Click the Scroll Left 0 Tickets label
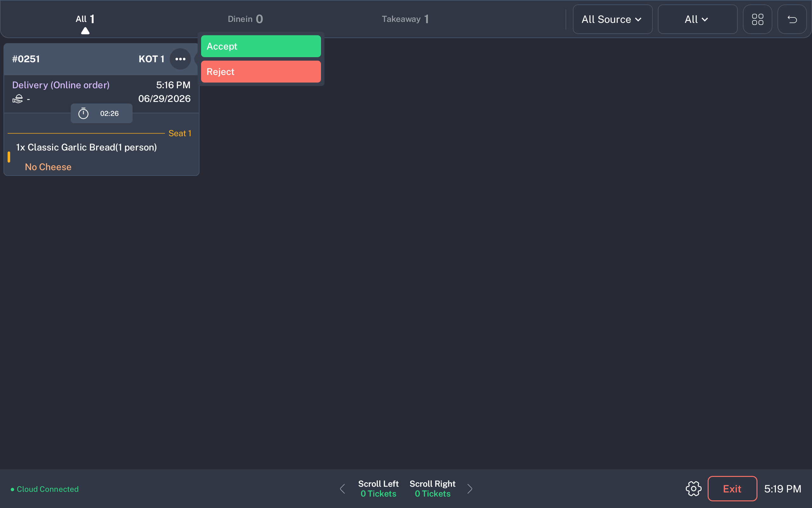Viewport: 812px width, 508px height. click(x=378, y=489)
